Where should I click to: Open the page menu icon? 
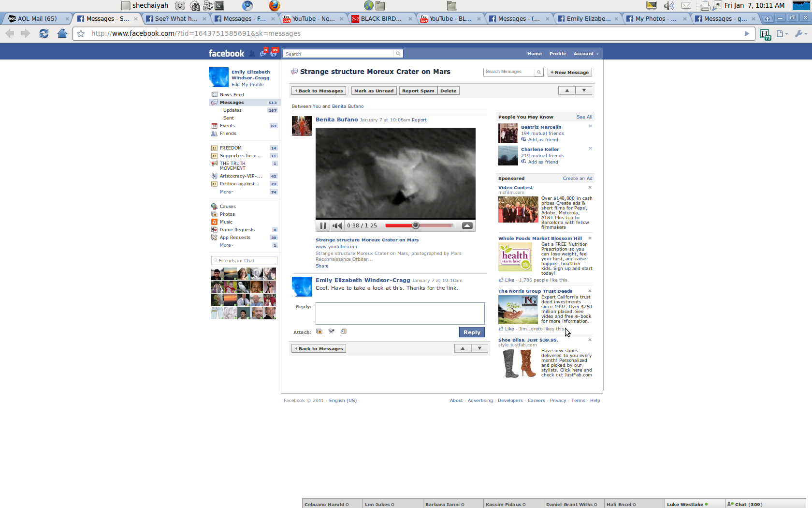click(x=782, y=33)
